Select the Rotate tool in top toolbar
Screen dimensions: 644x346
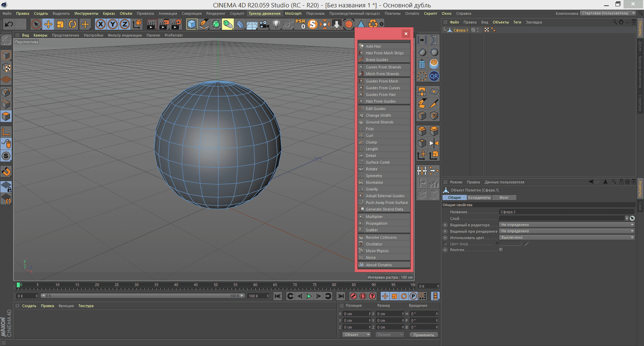72,24
